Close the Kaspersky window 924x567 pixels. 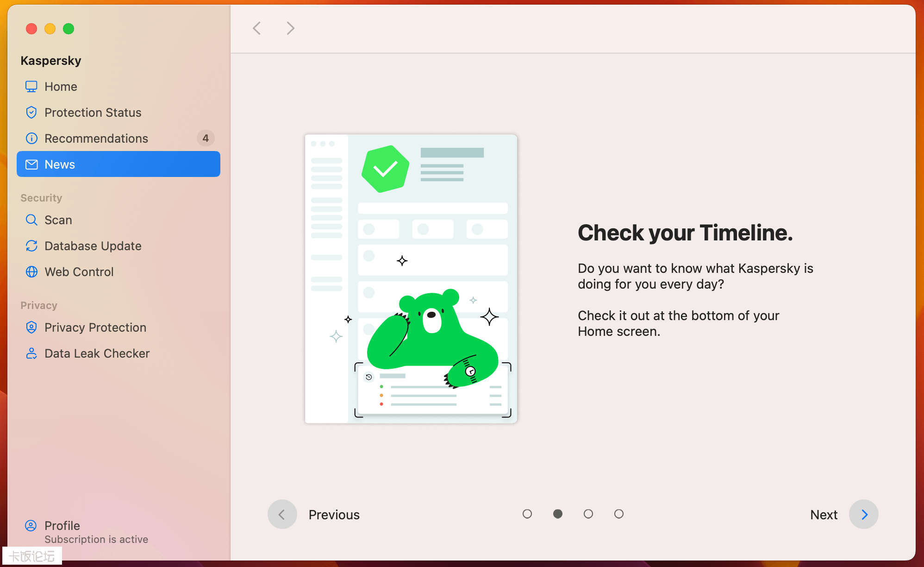(31, 29)
